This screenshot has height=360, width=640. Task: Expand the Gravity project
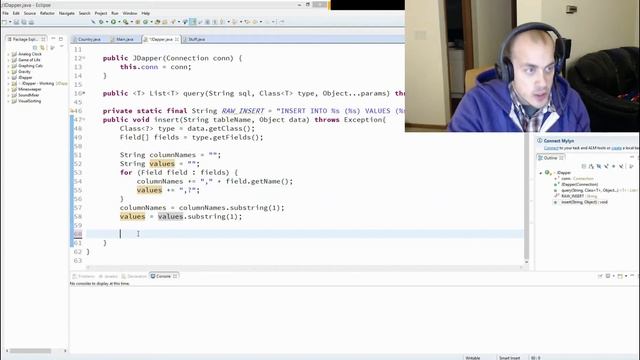click(x=8, y=72)
